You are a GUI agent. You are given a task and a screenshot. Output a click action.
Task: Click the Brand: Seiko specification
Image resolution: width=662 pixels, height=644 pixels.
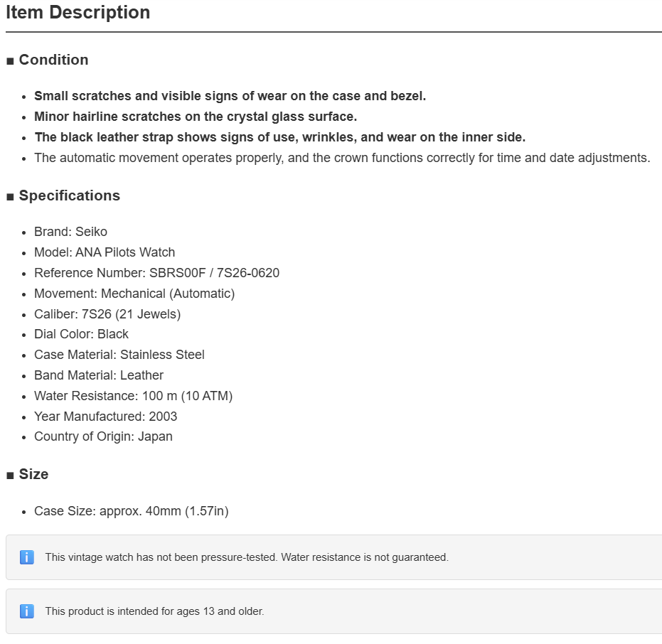pyautogui.click(x=70, y=232)
